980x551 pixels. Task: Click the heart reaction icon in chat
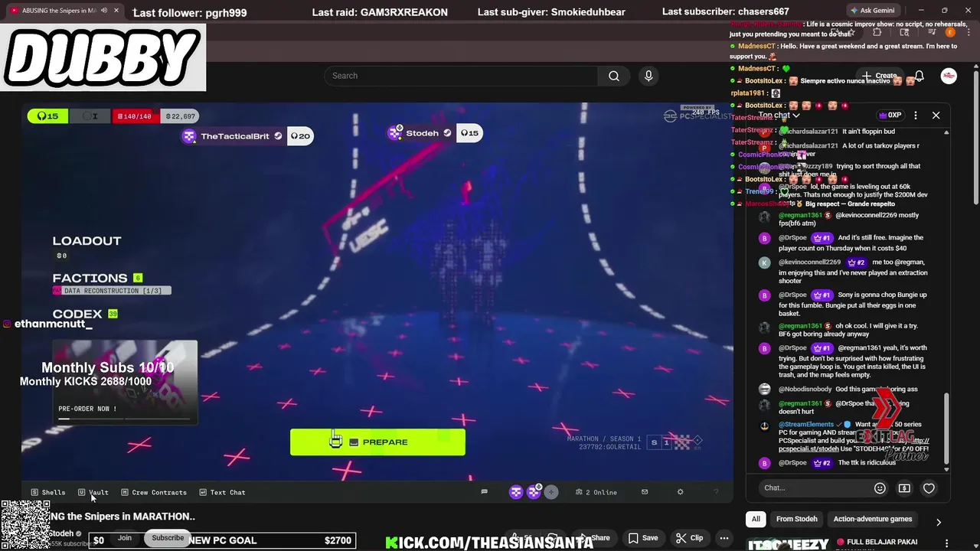point(929,488)
